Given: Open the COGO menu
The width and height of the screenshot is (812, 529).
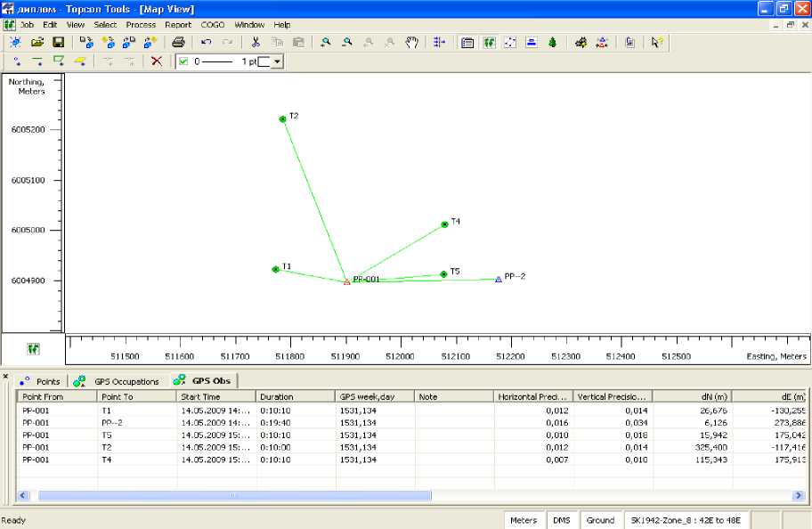Looking at the screenshot, I should coord(213,25).
